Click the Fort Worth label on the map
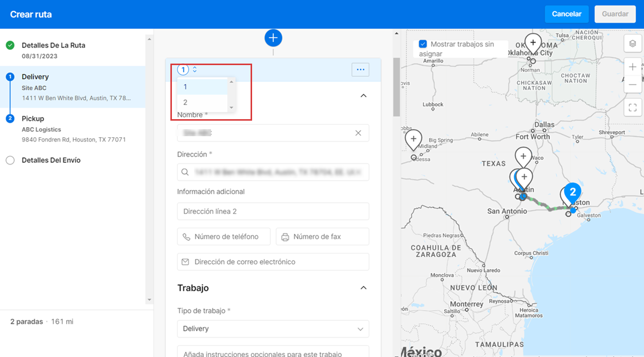The width and height of the screenshot is (644, 357). tap(533, 137)
